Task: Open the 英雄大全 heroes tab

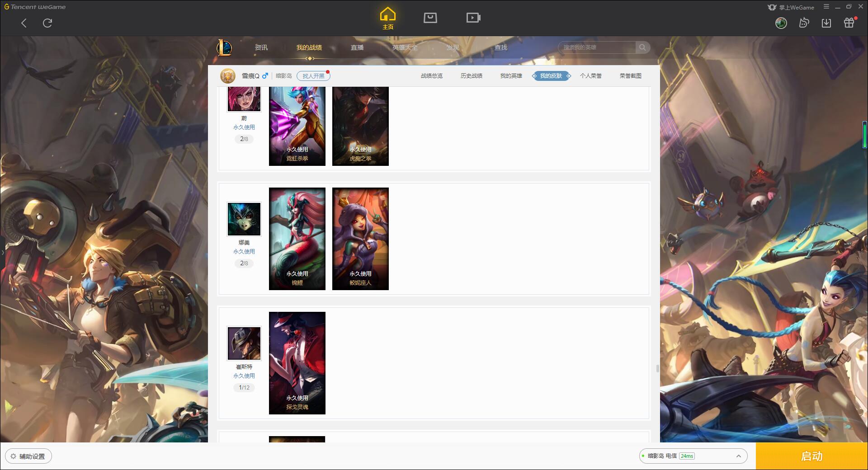Action: [405, 47]
